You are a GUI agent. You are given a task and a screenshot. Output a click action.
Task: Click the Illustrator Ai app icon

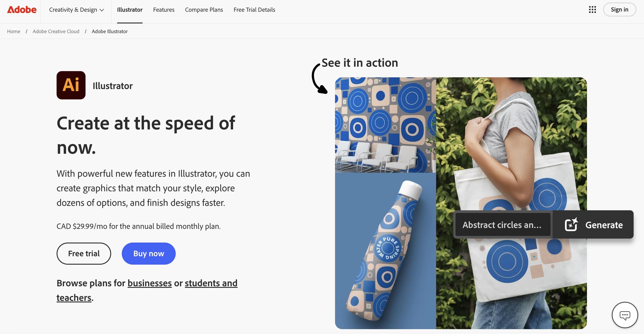[71, 85]
